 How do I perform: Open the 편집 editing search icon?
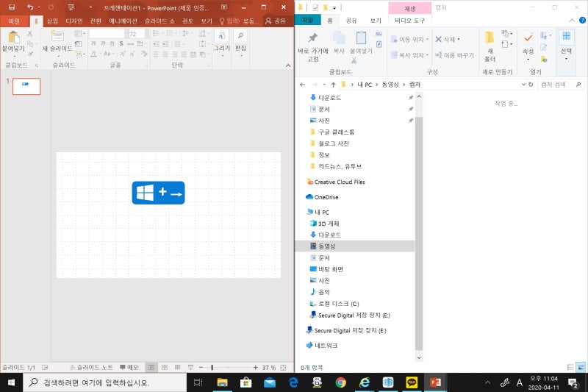tap(240, 36)
